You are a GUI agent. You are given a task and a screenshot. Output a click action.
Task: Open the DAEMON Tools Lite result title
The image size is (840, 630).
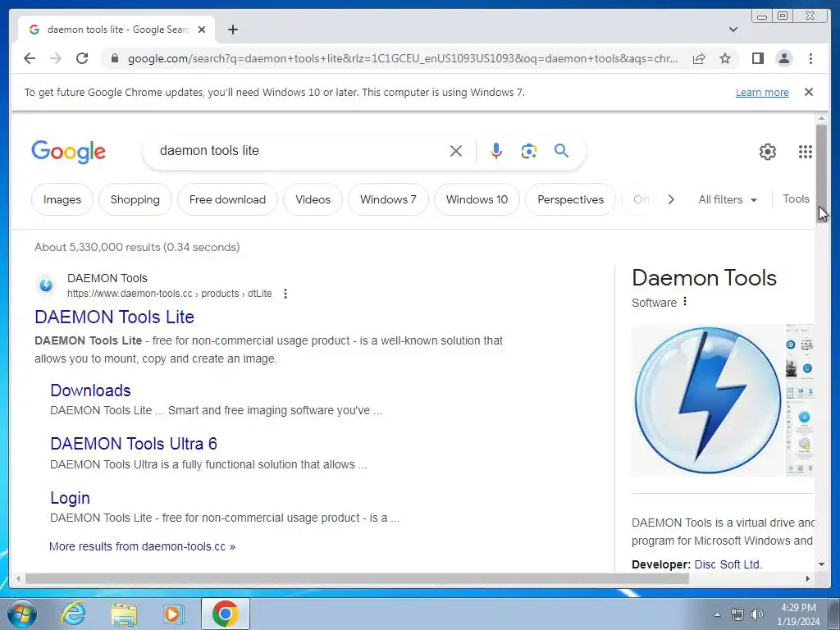114,317
